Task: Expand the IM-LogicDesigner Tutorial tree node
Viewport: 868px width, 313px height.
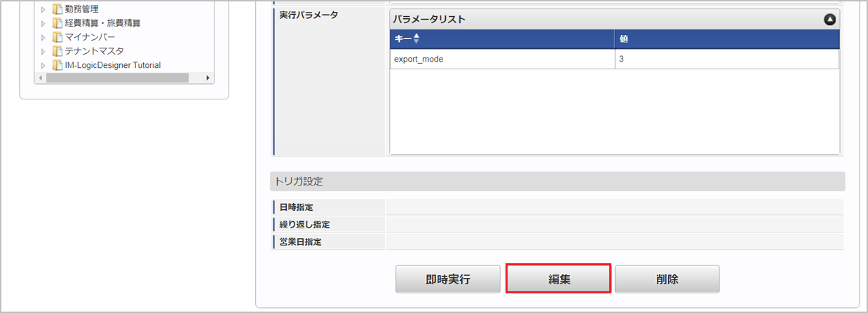Action: (x=43, y=65)
